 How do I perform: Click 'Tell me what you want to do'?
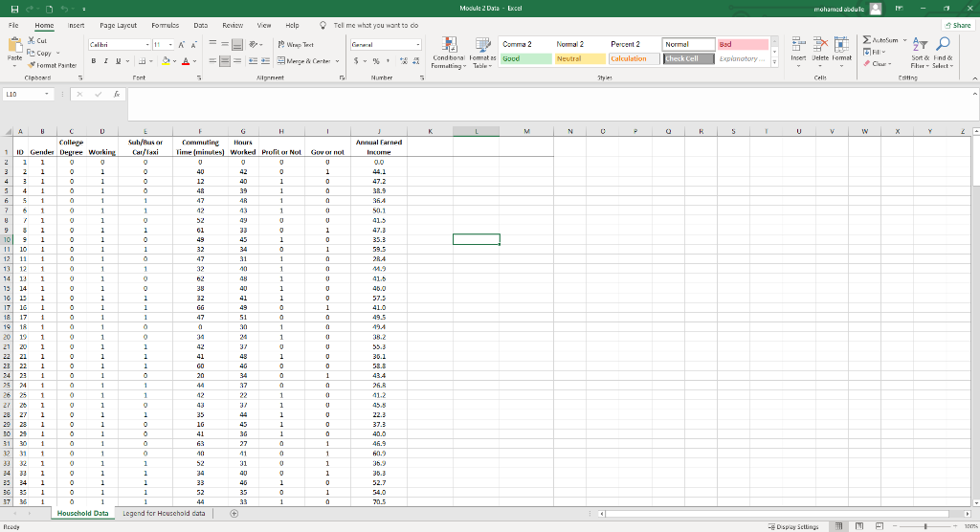click(375, 26)
